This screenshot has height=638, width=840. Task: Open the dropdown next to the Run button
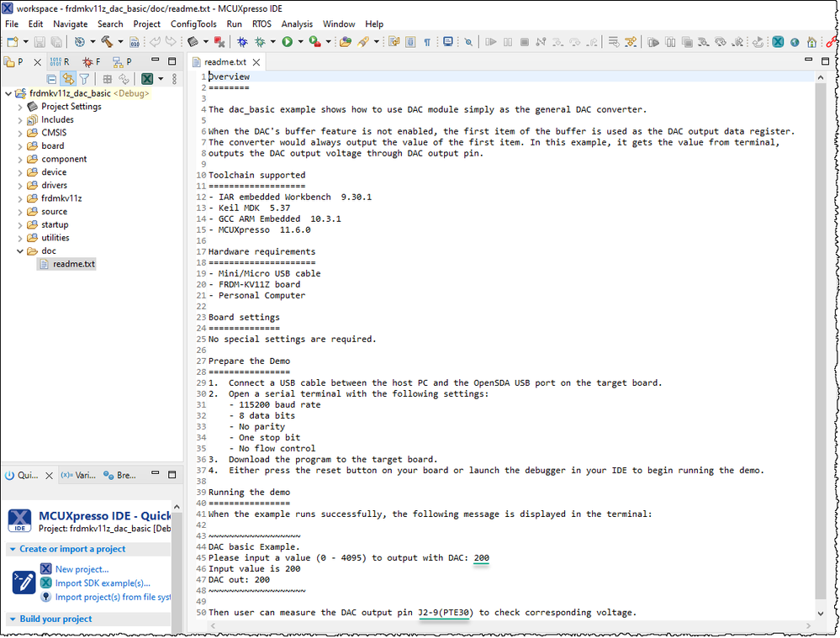pyautogui.click(x=300, y=42)
